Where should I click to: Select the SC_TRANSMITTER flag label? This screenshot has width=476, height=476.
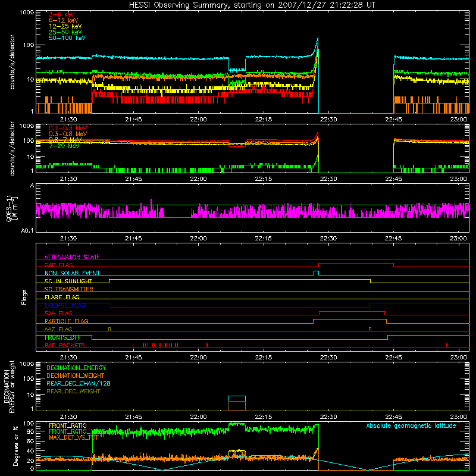[68, 289]
